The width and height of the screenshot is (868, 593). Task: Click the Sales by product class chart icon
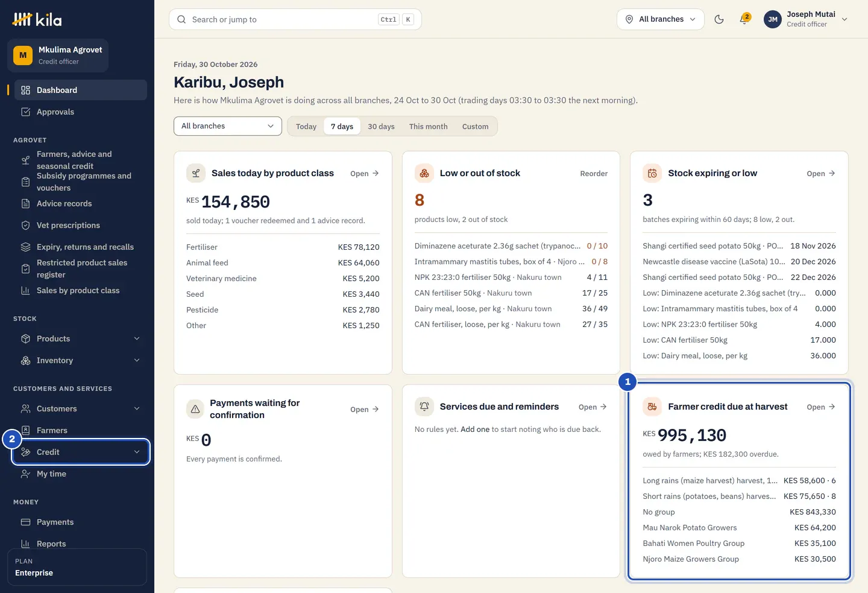pos(25,290)
